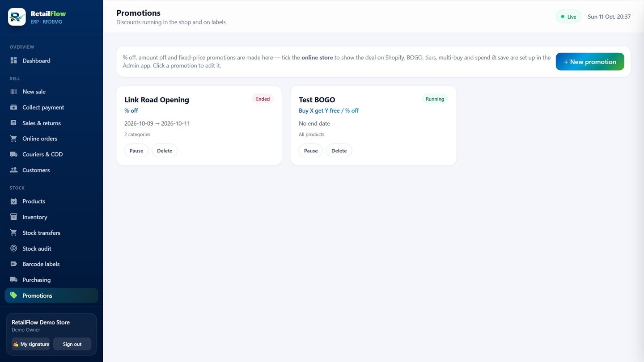Open the New sale menu item

[x=51, y=92]
